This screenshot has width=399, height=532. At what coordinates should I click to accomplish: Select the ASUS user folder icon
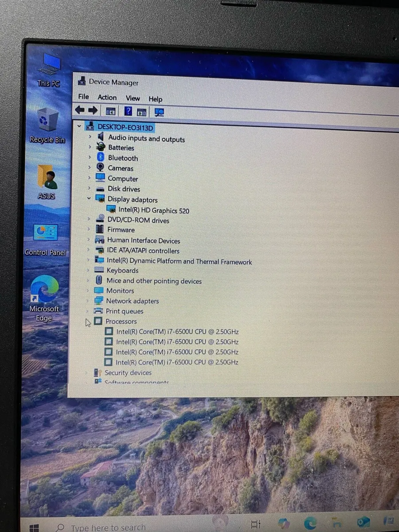click(x=47, y=182)
